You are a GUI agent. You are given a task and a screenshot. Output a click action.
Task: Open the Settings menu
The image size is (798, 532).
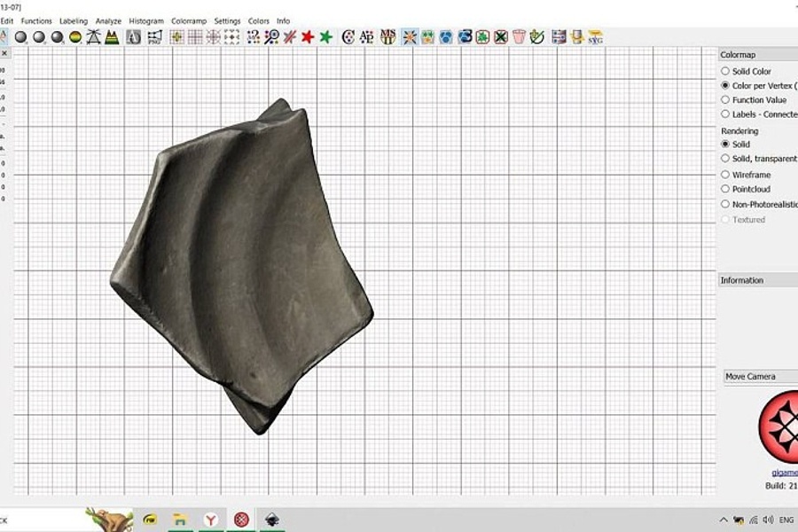[x=227, y=21]
